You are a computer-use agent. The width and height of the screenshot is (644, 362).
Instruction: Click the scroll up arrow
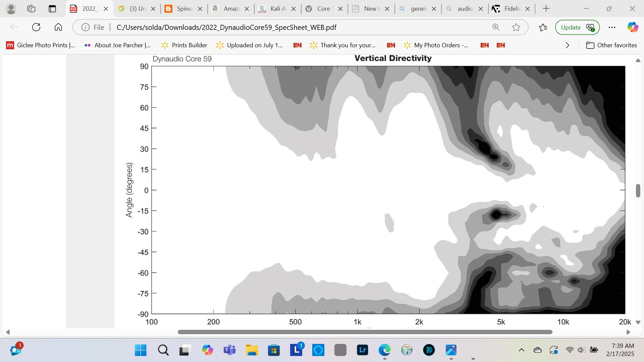(638, 60)
